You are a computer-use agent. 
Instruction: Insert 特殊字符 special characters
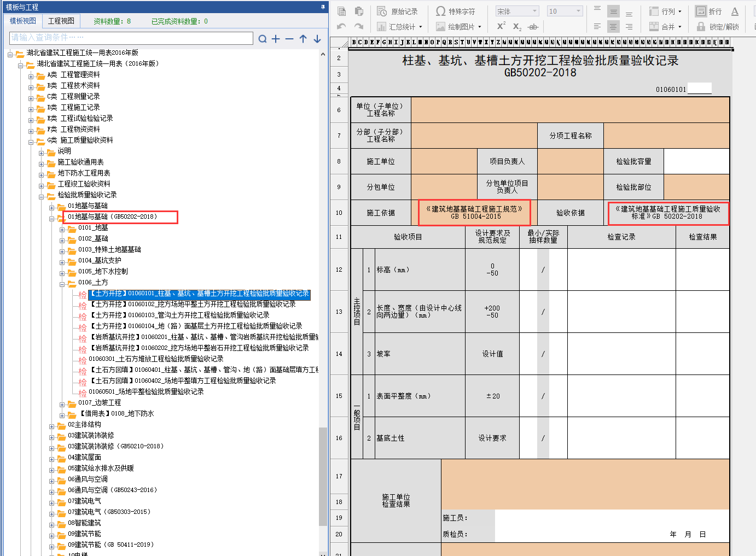coord(455,11)
